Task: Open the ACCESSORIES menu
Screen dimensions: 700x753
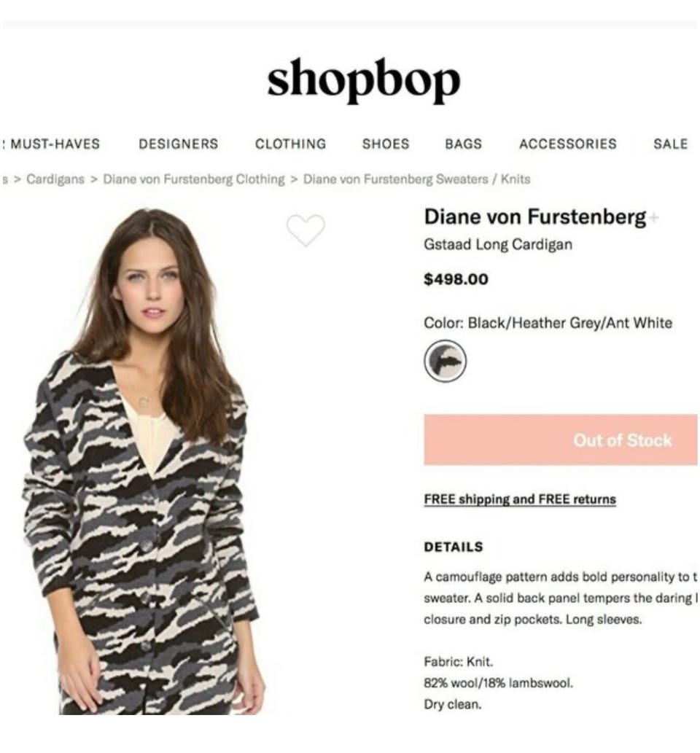Action: [x=567, y=144]
